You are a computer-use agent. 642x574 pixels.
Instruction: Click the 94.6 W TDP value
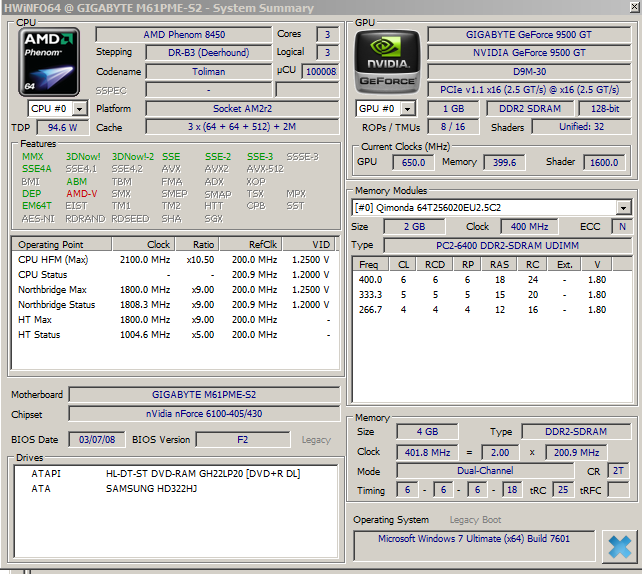[62, 128]
